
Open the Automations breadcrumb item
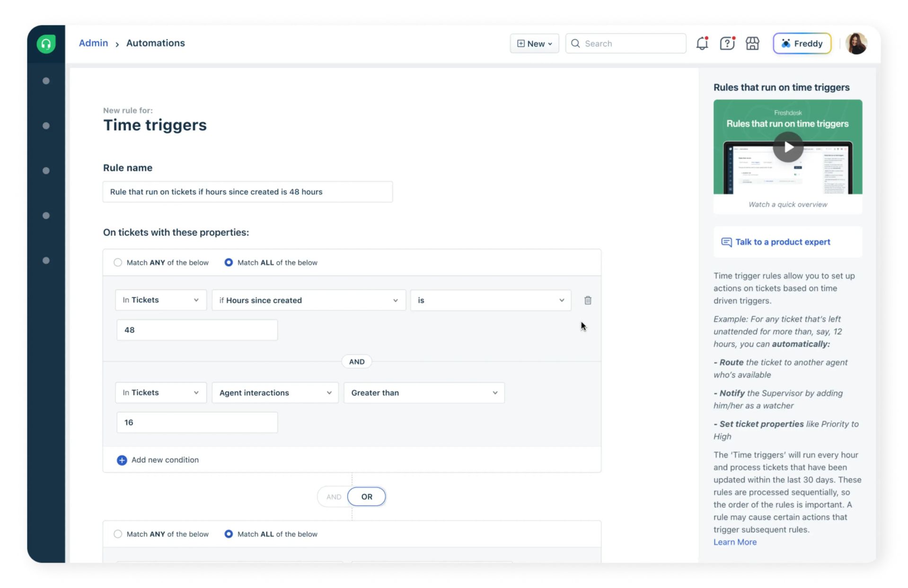155,43
